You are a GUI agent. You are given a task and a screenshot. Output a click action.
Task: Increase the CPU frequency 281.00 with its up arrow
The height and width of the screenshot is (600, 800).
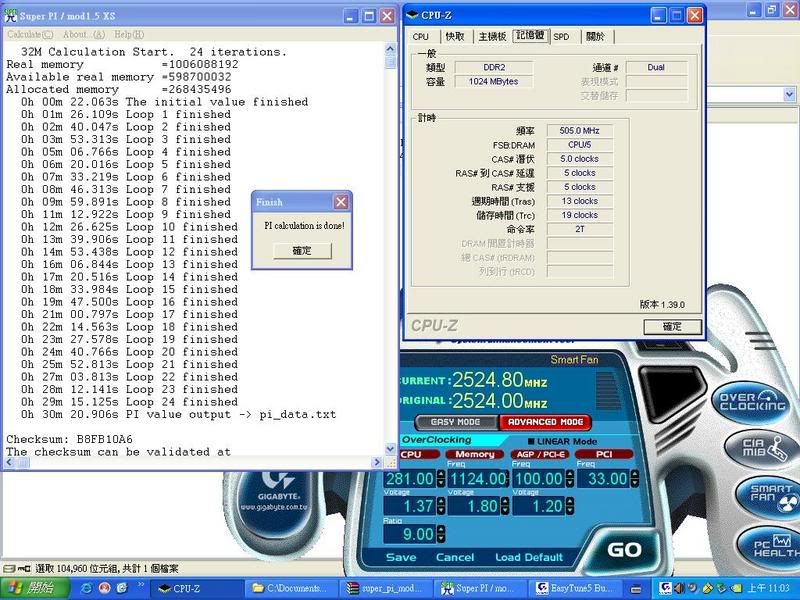point(441,474)
